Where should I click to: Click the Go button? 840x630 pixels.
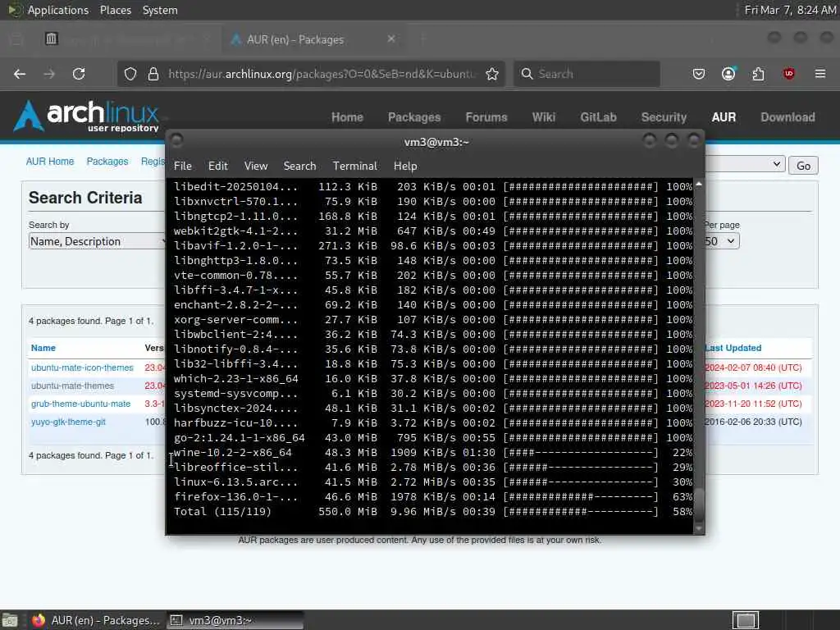click(x=803, y=166)
